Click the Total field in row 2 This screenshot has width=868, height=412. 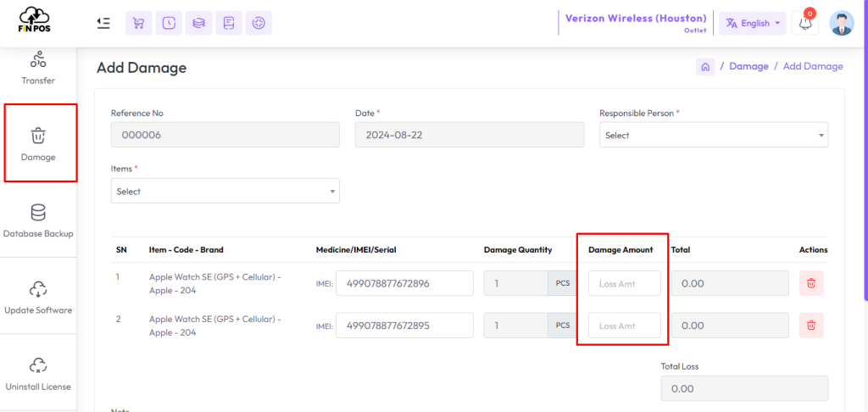[730, 326]
